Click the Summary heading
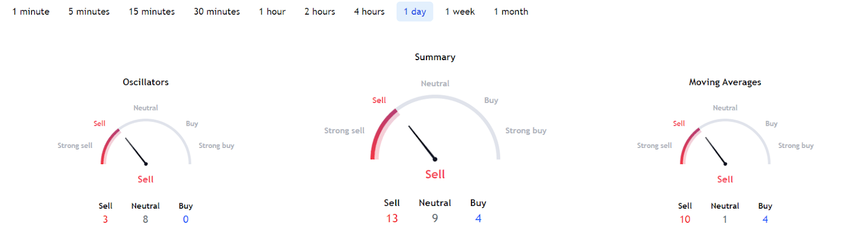868x239 pixels. (x=435, y=57)
